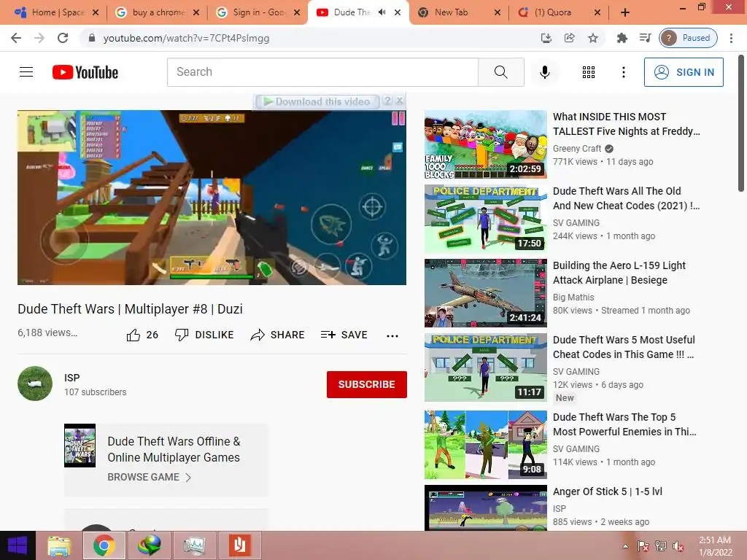Open the ISP channel name link
Image resolution: width=747 pixels, height=560 pixels.
coord(72,378)
